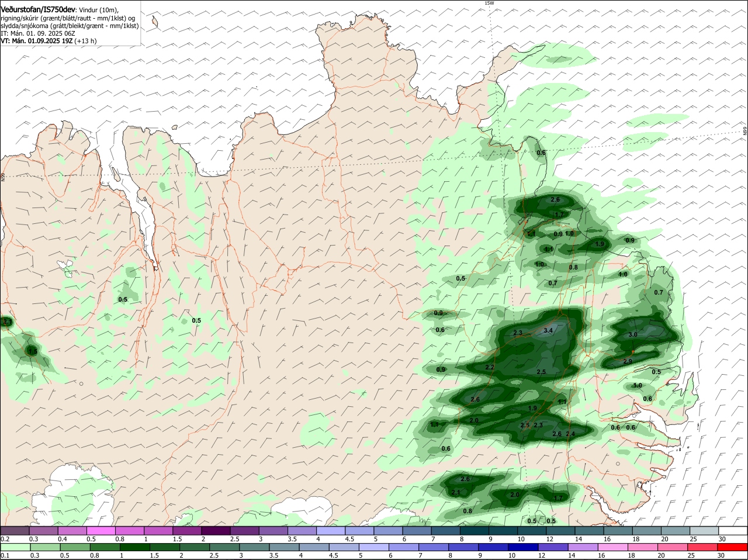
Task: Click the dark teal swatch at 9 in upper legend
Action: coord(504,530)
